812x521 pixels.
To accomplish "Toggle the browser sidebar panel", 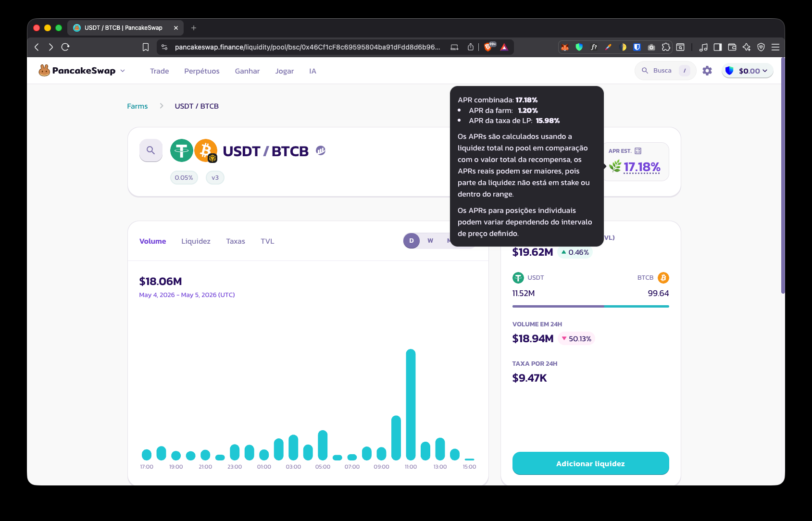I will (x=718, y=47).
